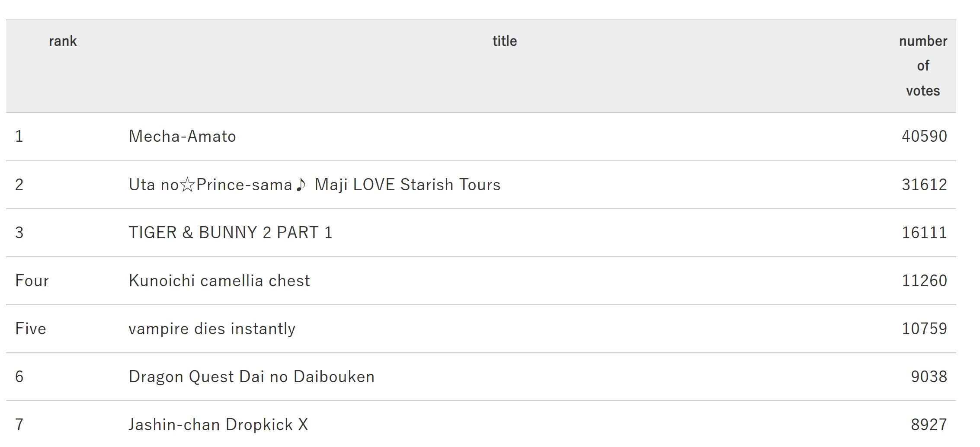Screen dimensions: 980x447
Task: Click vote count 11260
Action: pyautogui.click(x=924, y=281)
